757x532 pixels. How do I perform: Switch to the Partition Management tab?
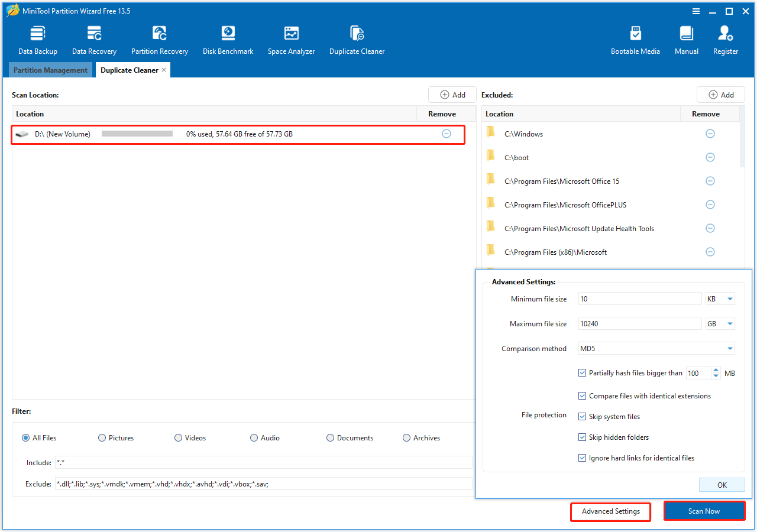point(50,70)
